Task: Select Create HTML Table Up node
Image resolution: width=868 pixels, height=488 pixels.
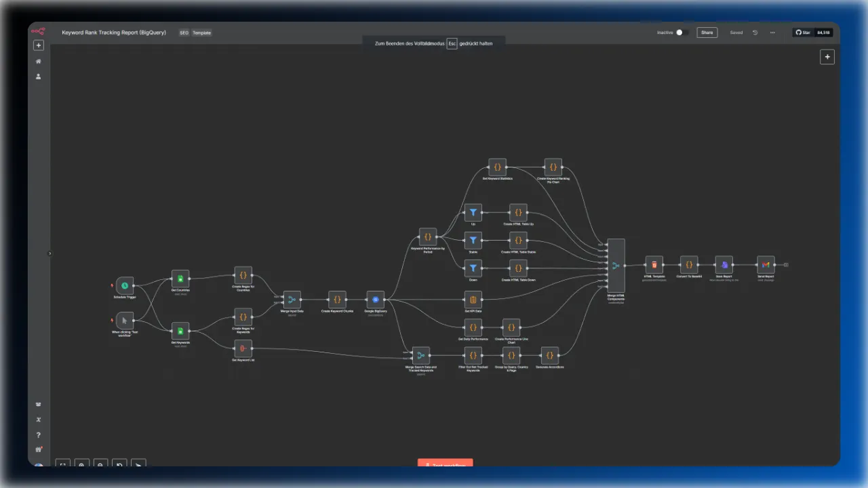Action: (518, 212)
